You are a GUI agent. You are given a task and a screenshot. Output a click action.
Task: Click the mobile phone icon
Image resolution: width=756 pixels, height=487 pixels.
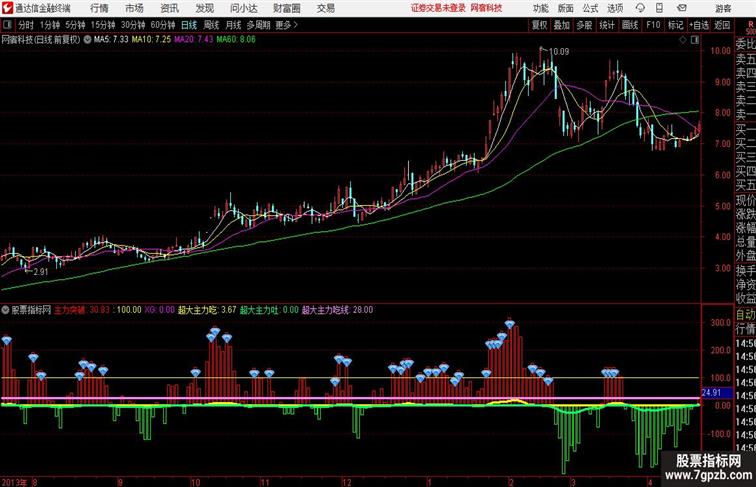point(659,8)
